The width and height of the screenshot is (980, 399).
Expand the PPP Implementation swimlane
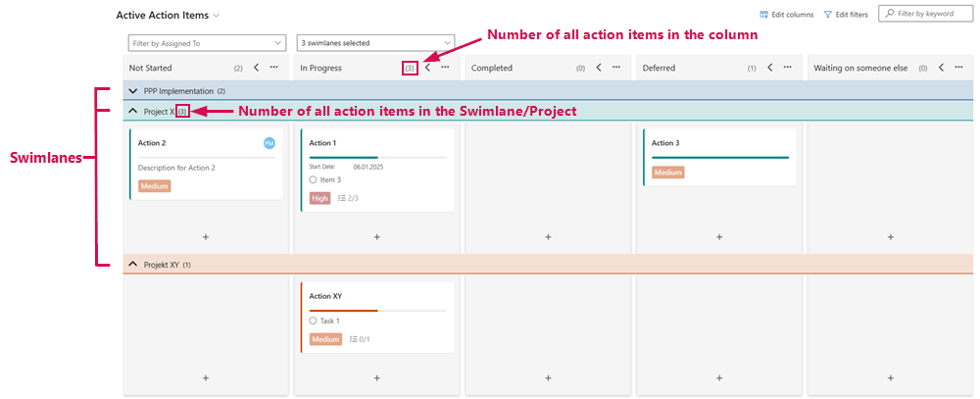[133, 91]
